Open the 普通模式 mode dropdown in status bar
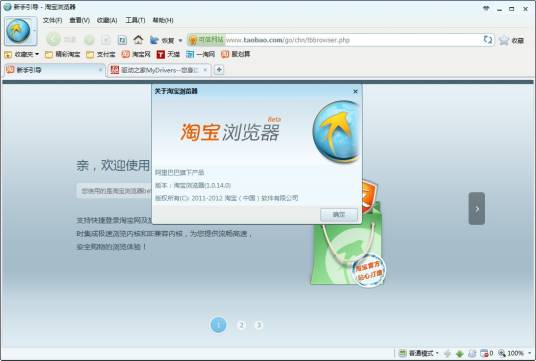Image resolution: width=536 pixels, height=361 pixels. point(419,353)
